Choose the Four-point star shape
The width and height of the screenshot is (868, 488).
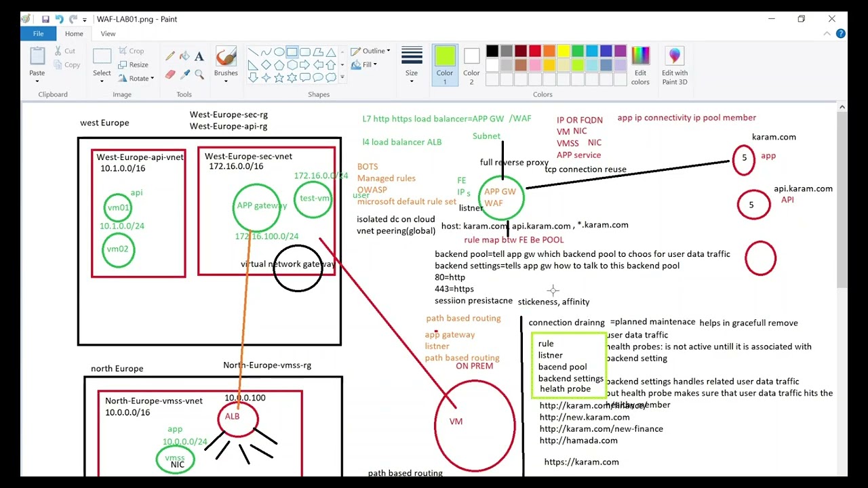(x=267, y=77)
